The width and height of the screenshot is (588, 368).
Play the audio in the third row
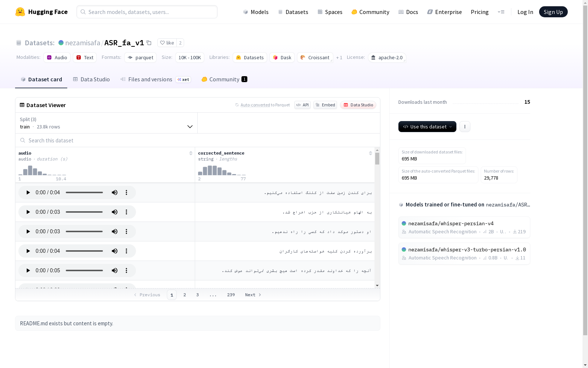click(x=28, y=231)
